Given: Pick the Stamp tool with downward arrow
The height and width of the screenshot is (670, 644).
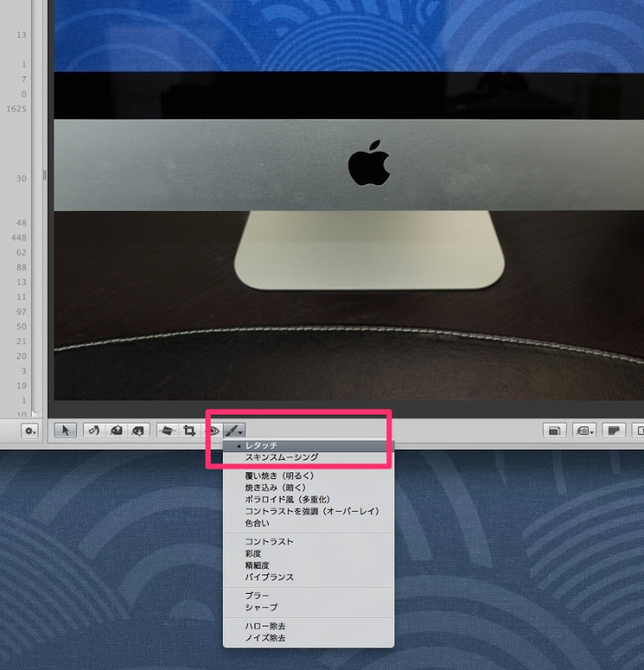Looking at the screenshot, I should pyautogui.click(x=138, y=430).
